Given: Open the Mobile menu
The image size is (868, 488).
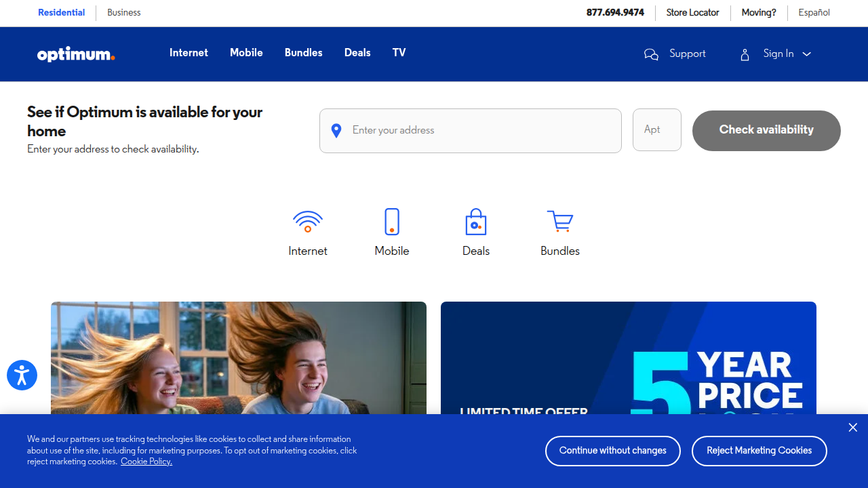Looking at the screenshot, I should [x=246, y=53].
